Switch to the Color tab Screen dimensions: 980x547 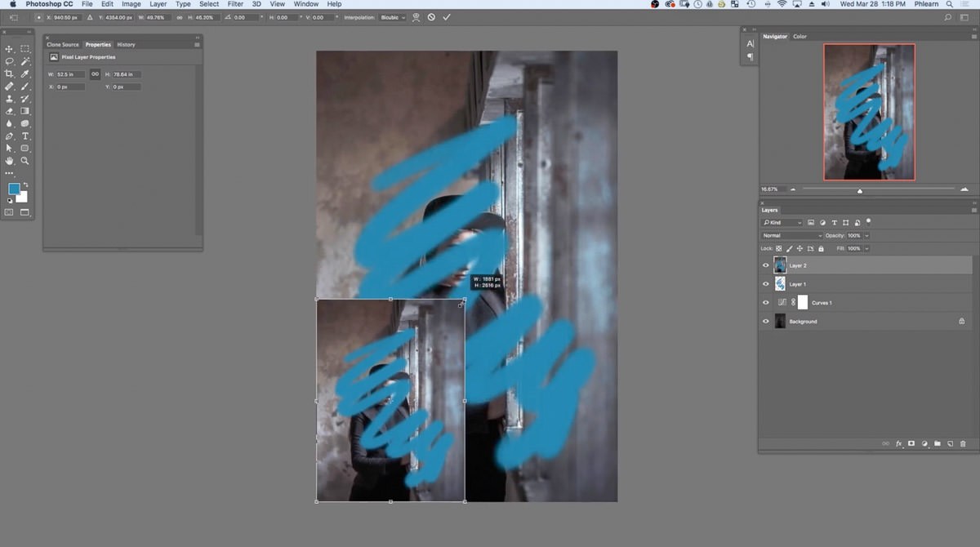(800, 37)
